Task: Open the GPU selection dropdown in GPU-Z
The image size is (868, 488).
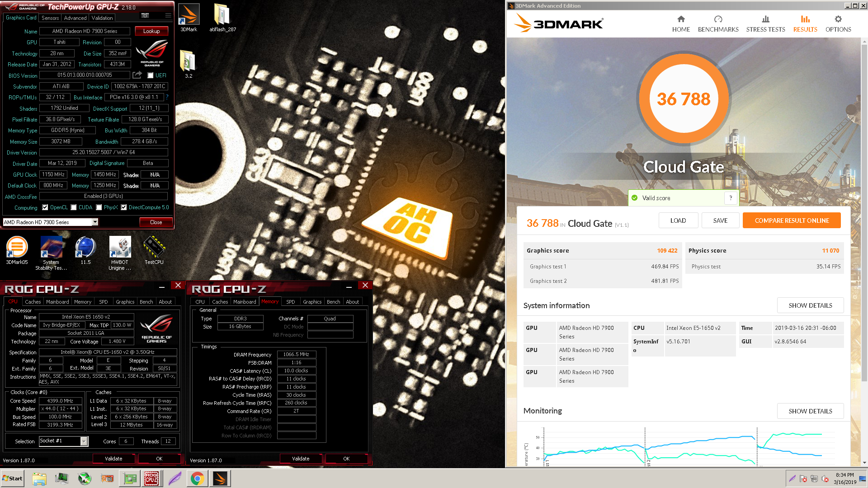Action: point(95,222)
